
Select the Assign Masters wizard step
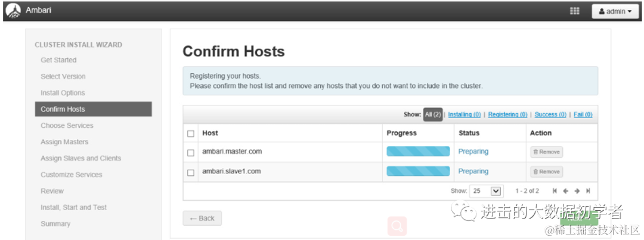[64, 142]
